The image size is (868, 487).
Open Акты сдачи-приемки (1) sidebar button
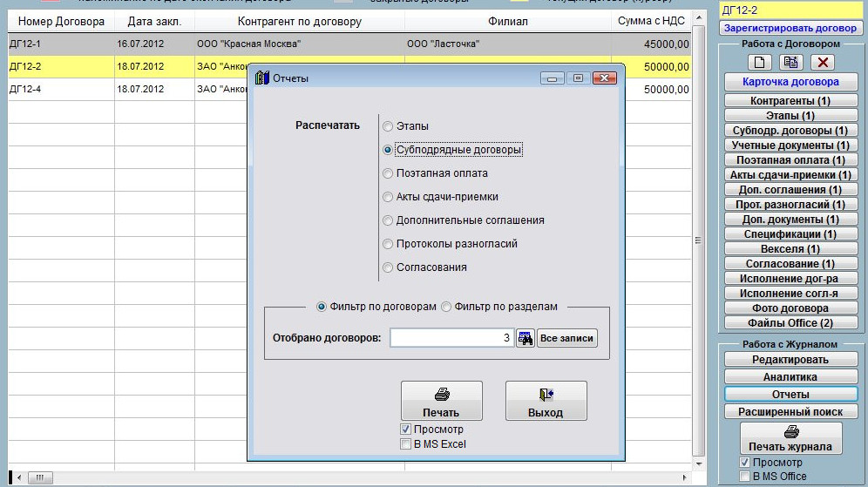(790, 175)
